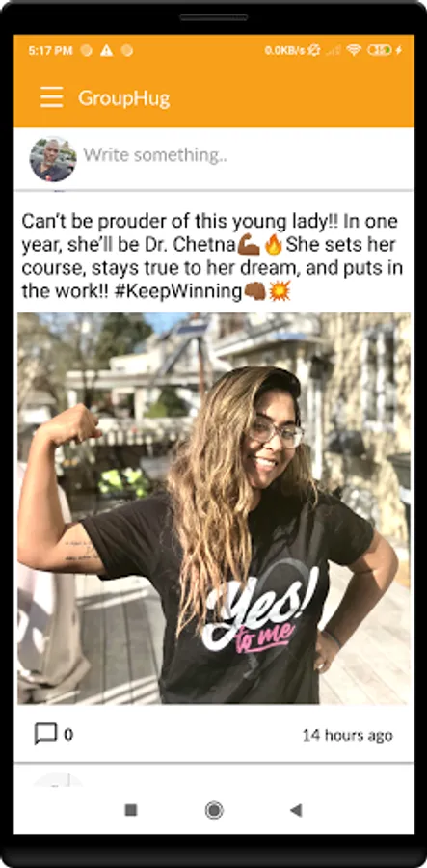The image size is (427, 868).
Task: Tap the warning triangle status icon
Action: pos(106,51)
